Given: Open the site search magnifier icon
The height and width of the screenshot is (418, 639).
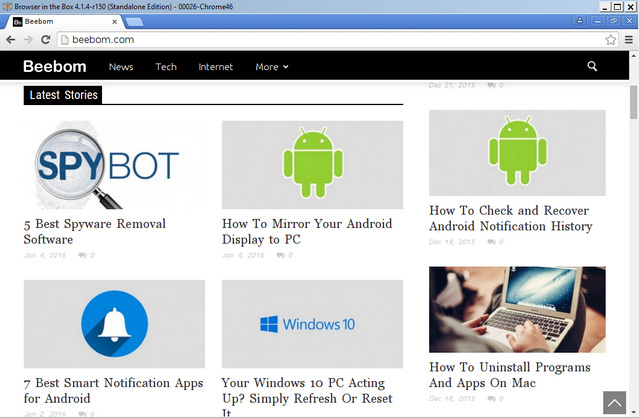Looking at the screenshot, I should [592, 66].
